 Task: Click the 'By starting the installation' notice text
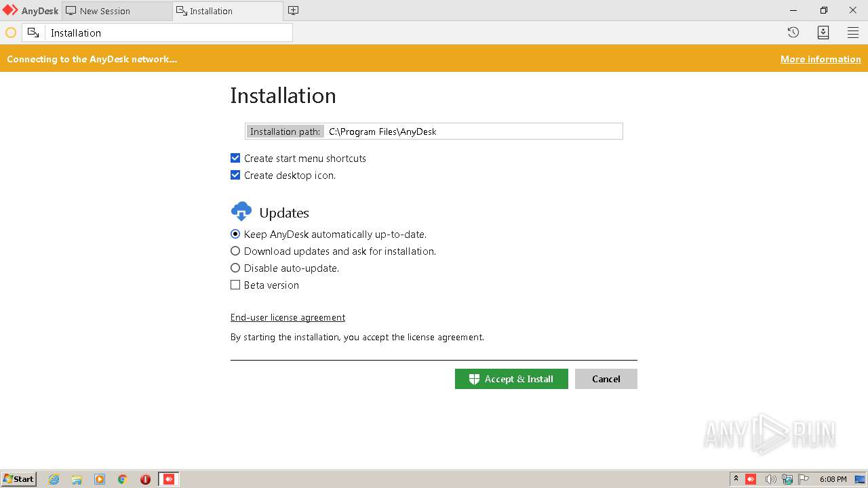point(357,337)
